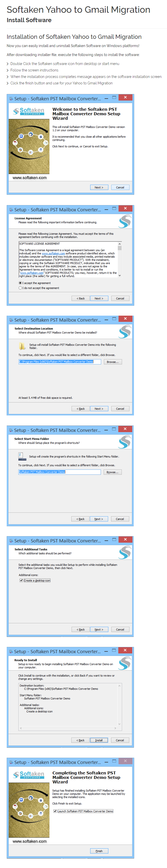Click Cancel in Select Additional Tasks window
This screenshot has width=167, height=868.
[x=120, y=630]
